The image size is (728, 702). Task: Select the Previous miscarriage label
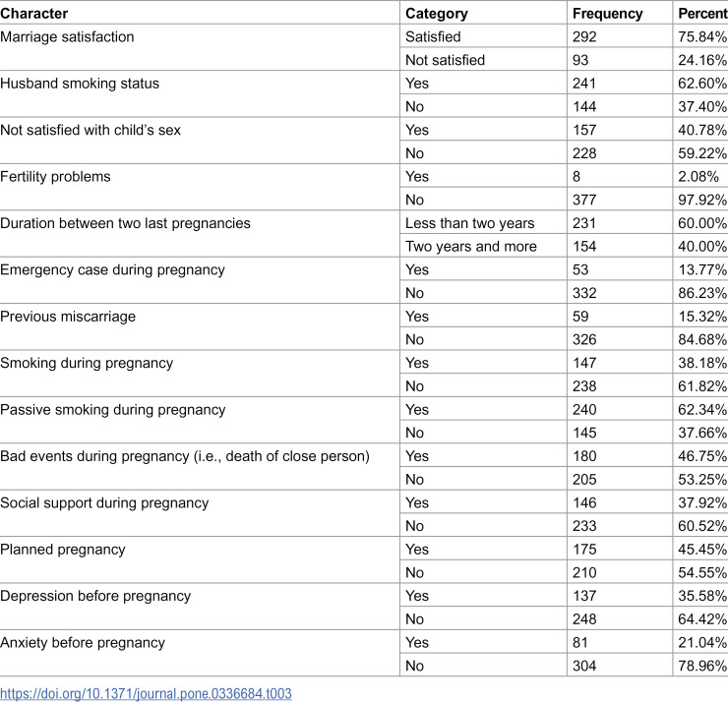pyautogui.click(x=68, y=317)
